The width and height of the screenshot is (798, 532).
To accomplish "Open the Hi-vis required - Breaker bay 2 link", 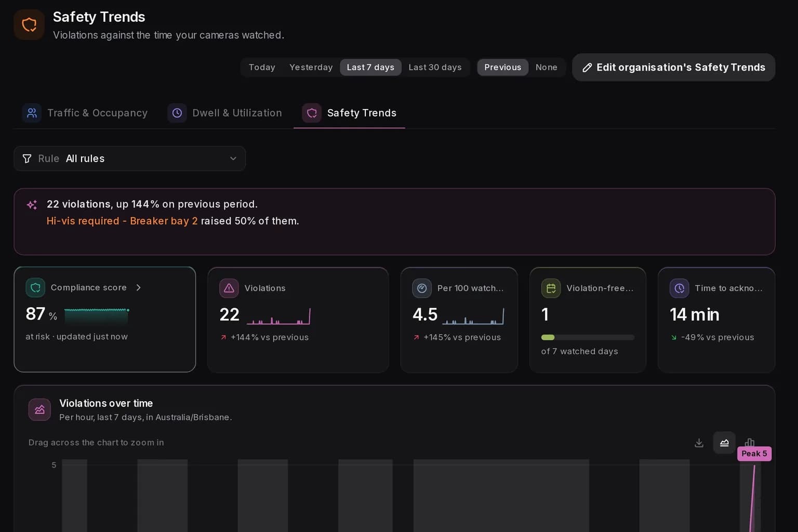I will click(x=122, y=221).
